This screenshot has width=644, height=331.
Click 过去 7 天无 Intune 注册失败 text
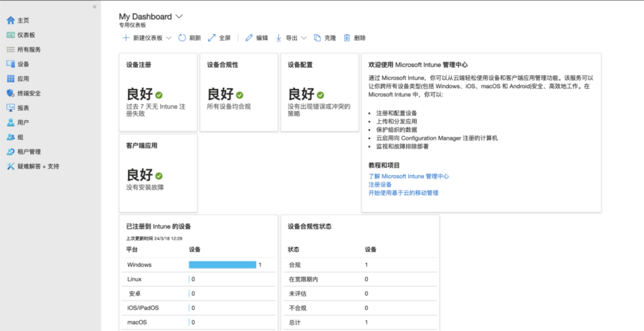(156, 110)
